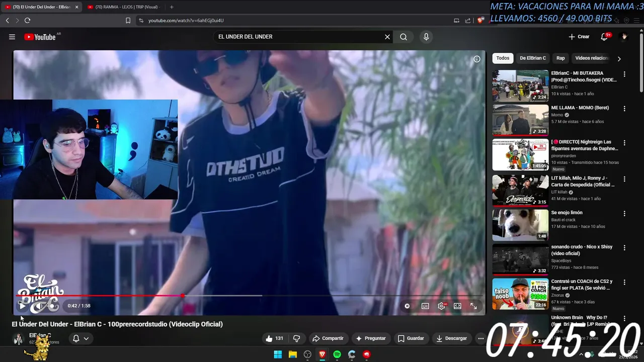Open the YouTube hamburger guide menu
This screenshot has width=644, height=362.
tap(12, 37)
